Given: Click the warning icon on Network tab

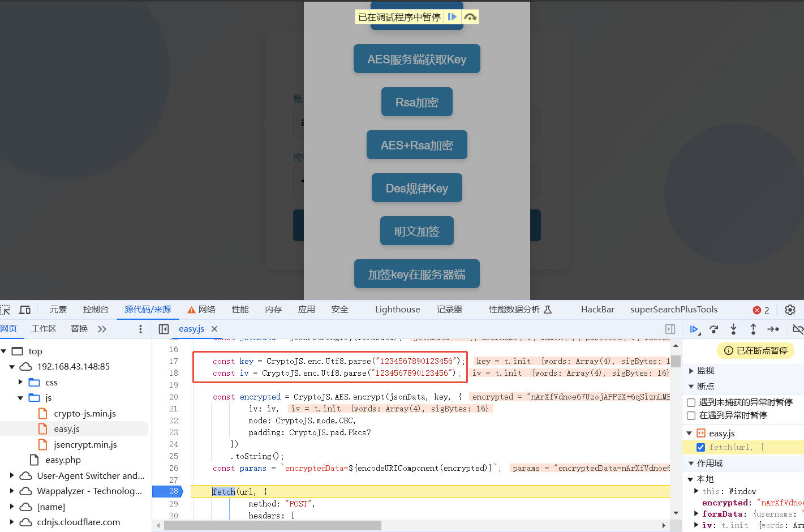Looking at the screenshot, I should click(191, 310).
